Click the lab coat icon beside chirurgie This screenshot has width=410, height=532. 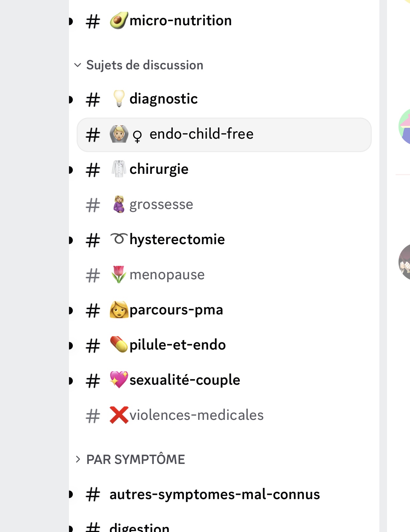119,169
